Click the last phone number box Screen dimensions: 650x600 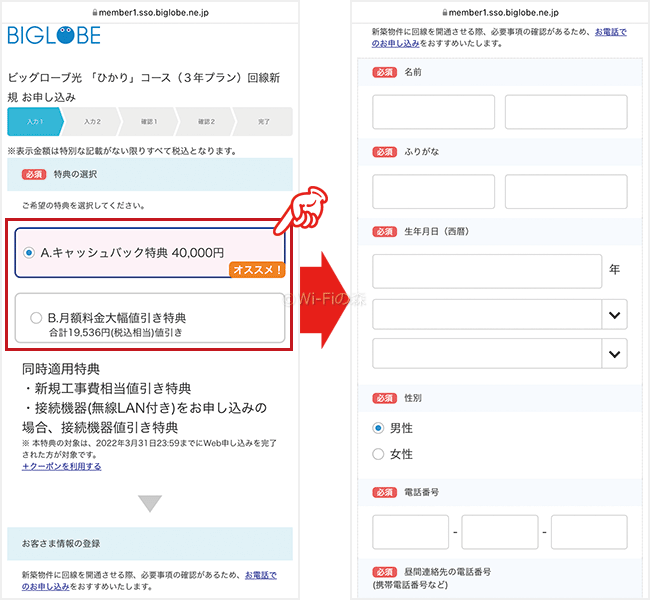(x=589, y=532)
